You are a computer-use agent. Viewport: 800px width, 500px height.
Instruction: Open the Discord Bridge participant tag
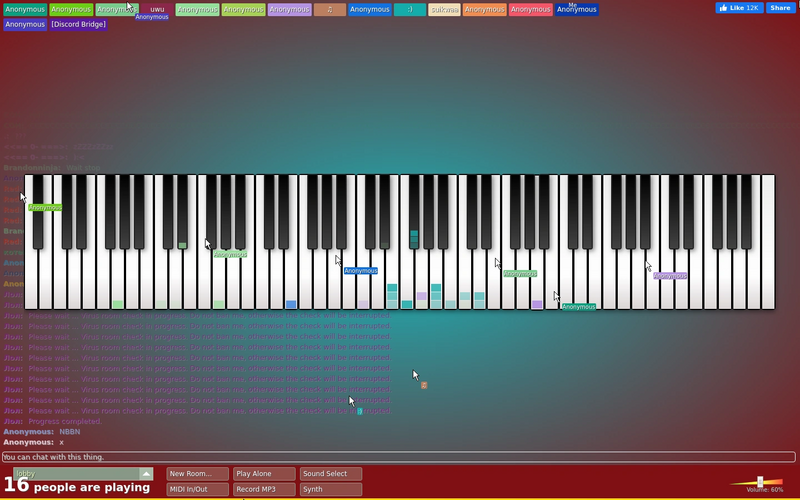pyautogui.click(x=79, y=24)
